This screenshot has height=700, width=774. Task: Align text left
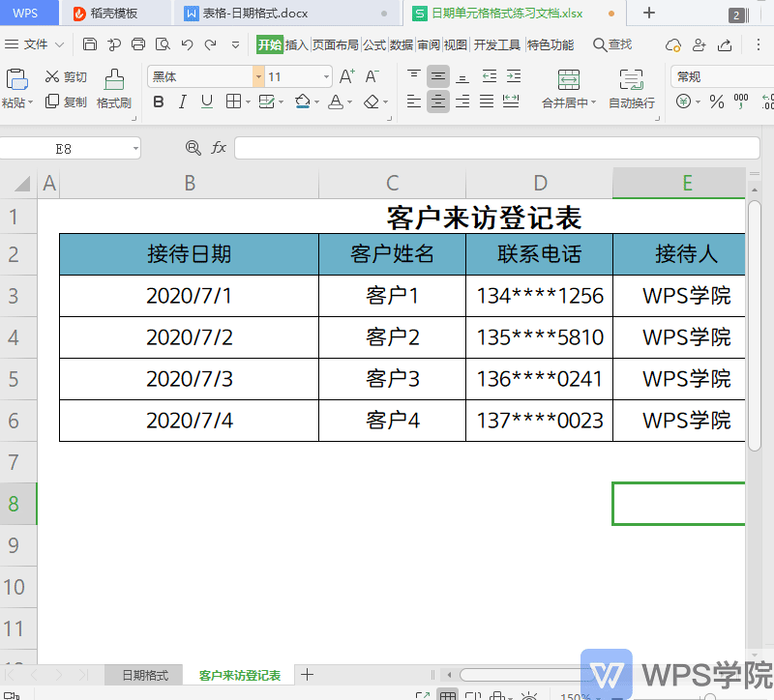click(414, 102)
